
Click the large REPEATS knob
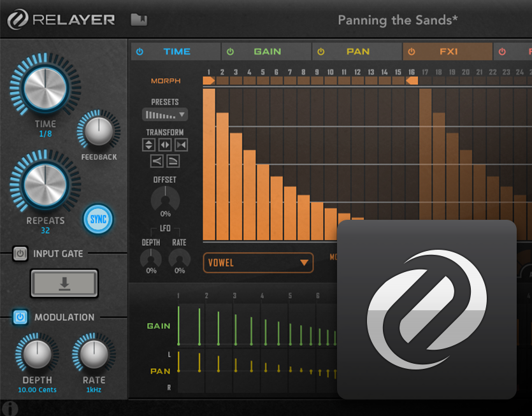[45, 185]
